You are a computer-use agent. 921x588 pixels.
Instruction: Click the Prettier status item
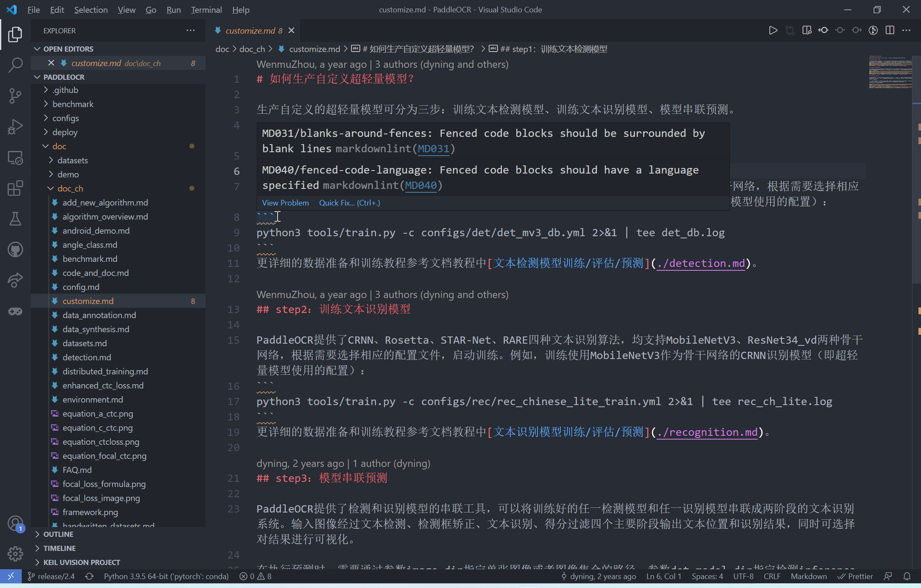pos(855,576)
